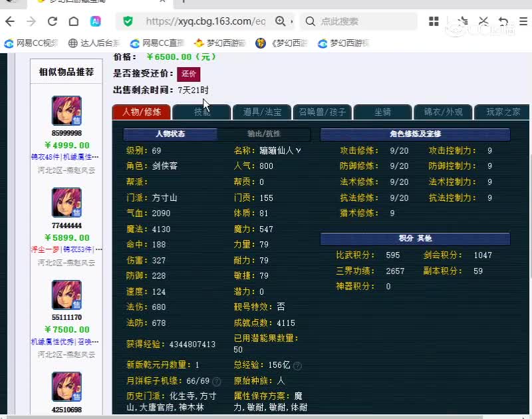The width and height of the screenshot is (532, 419).
Task: Open the AI assistant icon in toolbar
Action: (96, 21)
